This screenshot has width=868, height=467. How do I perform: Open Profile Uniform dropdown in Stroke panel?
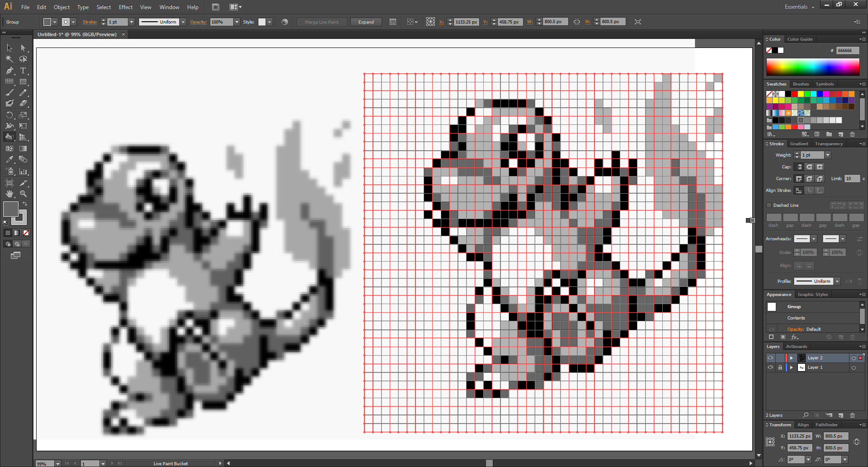click(837, 281)
